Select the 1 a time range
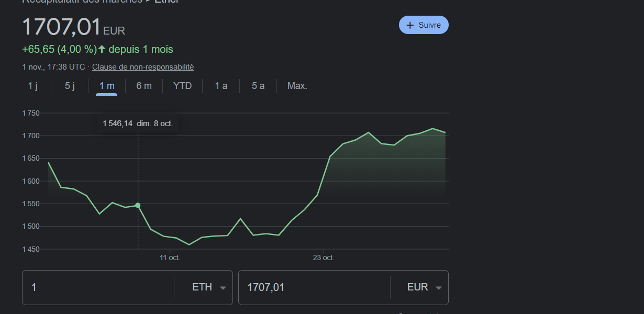 (x=221, y=86)
